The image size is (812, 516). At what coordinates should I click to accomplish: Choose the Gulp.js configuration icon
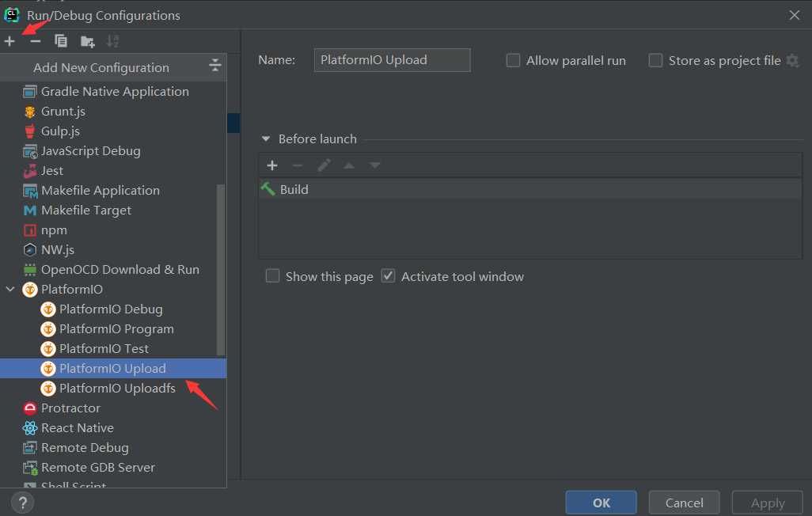click(x=30, y=131)
